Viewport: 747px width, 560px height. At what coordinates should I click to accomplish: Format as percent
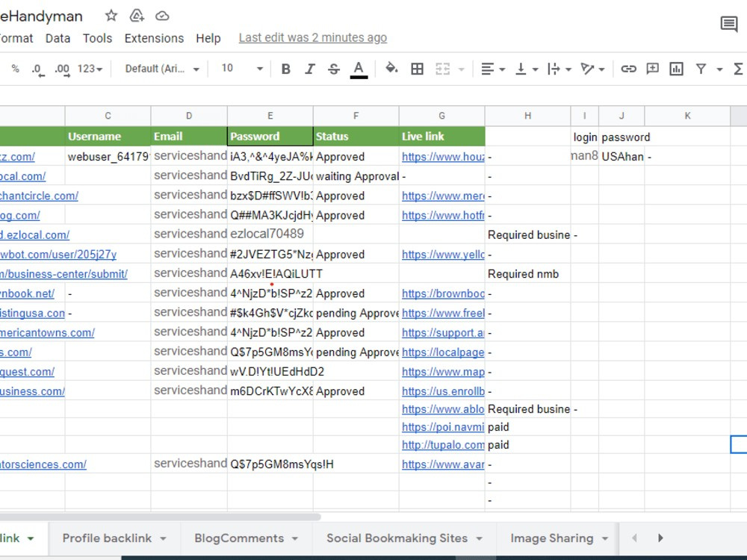point(15,69)
